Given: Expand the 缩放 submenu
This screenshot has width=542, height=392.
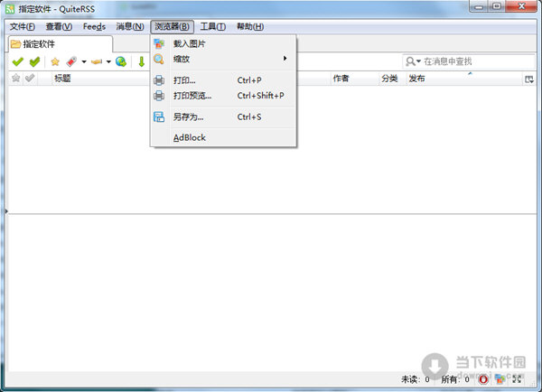Looking at the screenshot, I should click(x=223, y=59).
